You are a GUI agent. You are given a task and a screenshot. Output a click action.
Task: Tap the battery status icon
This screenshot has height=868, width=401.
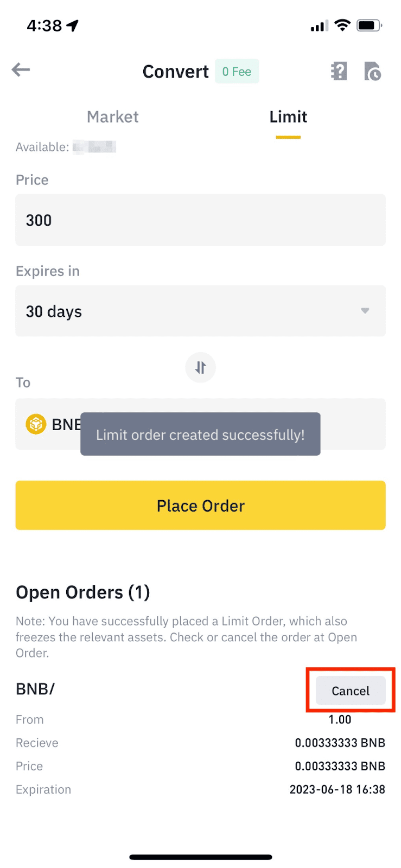[x=369, y=25]
